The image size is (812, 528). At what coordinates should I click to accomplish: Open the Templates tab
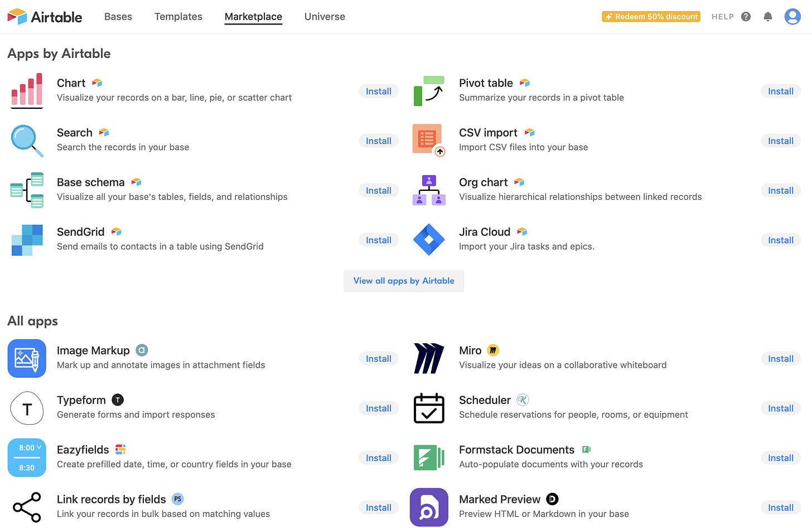coord(178,17)
